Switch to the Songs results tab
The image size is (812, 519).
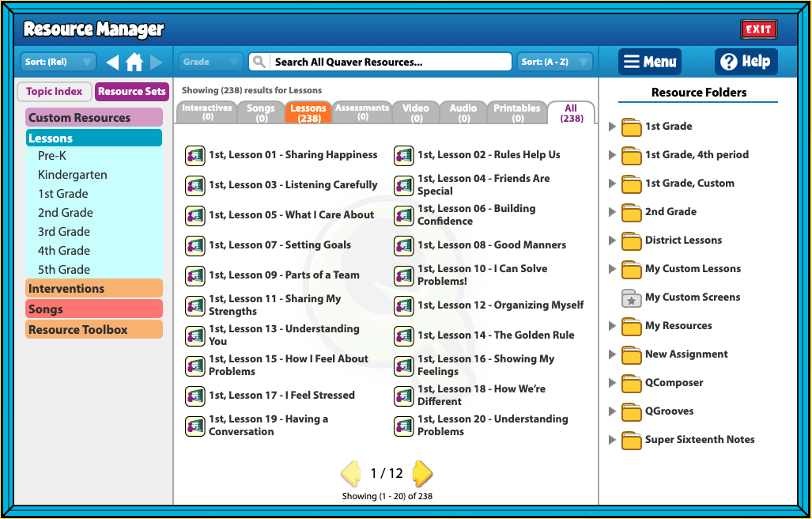pyautogui.click(x=261, y=112)
